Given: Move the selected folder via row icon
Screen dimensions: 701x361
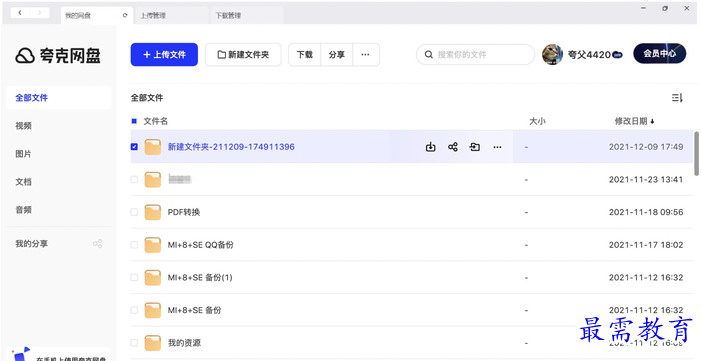Looking at the screenshot, I should [475, 147].
